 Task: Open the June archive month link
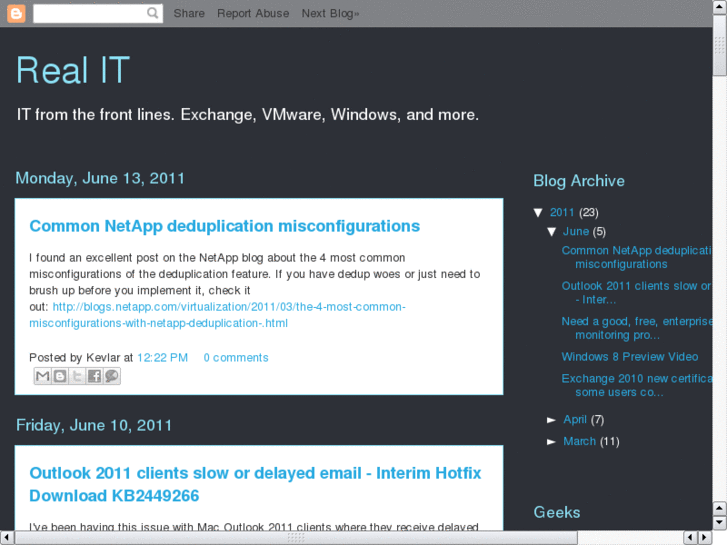point(576,231)
